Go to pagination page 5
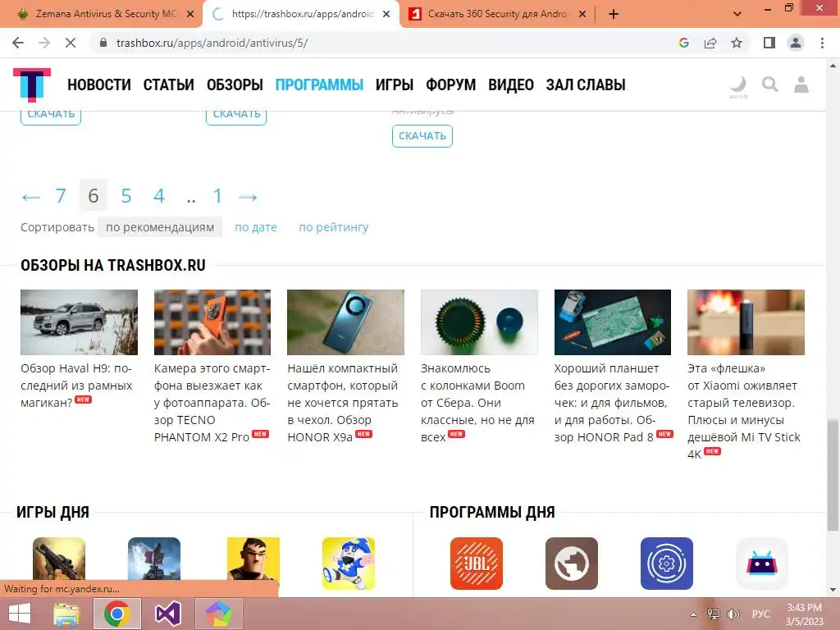 point(126,195)
